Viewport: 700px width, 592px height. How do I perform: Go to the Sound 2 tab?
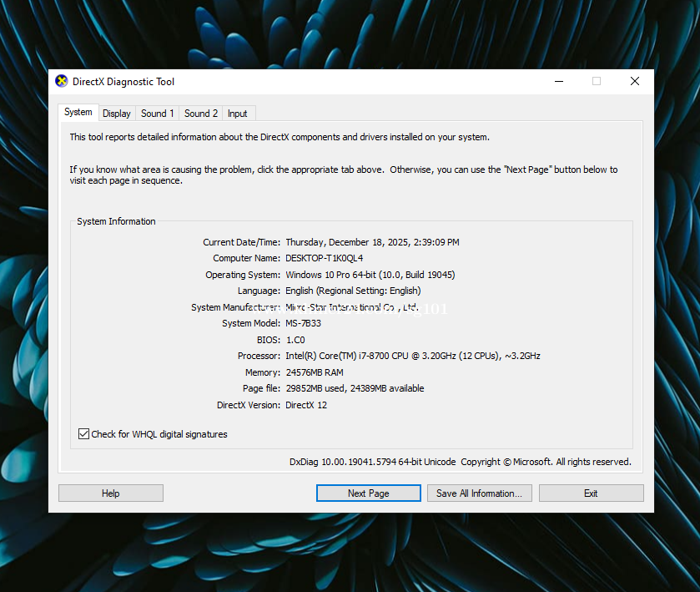201,114
